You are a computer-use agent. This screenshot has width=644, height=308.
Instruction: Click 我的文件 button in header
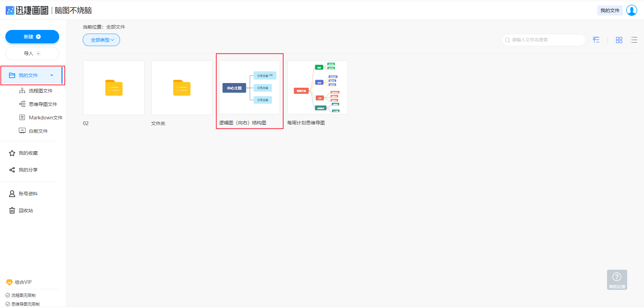610,10
